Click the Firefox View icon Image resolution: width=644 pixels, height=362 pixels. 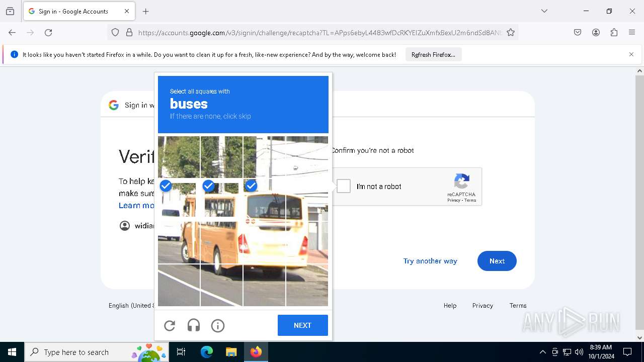click(10, 11)
